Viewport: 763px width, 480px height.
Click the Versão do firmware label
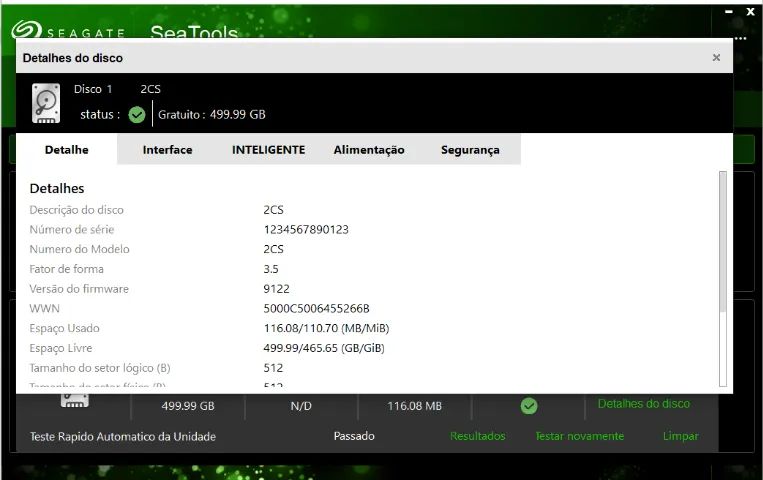(79, 289)
